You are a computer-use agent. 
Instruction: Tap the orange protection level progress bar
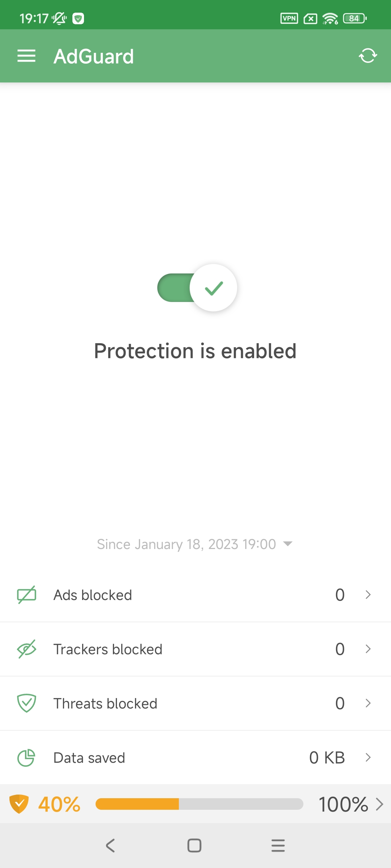point(199,804)
